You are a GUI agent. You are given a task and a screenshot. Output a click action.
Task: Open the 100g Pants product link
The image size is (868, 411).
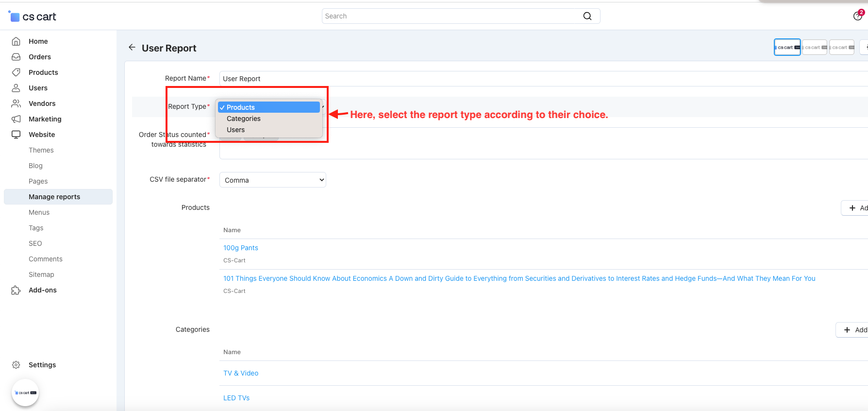click(x=241, y=248)
